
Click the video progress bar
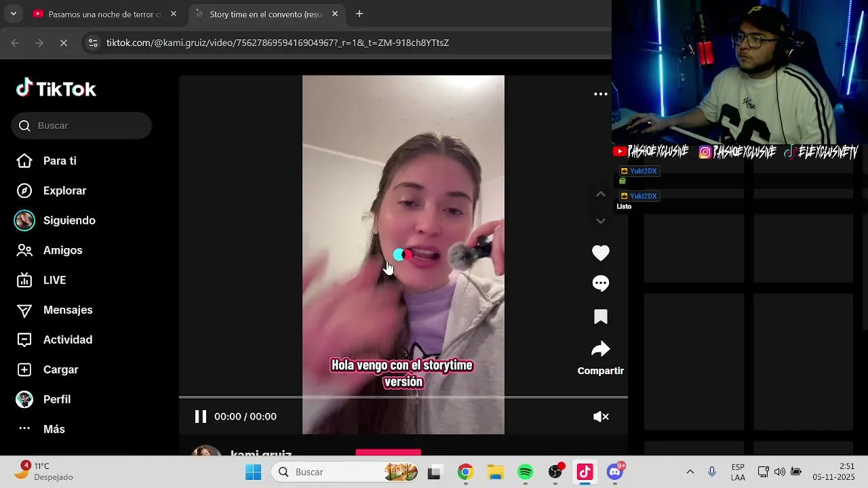403,397
